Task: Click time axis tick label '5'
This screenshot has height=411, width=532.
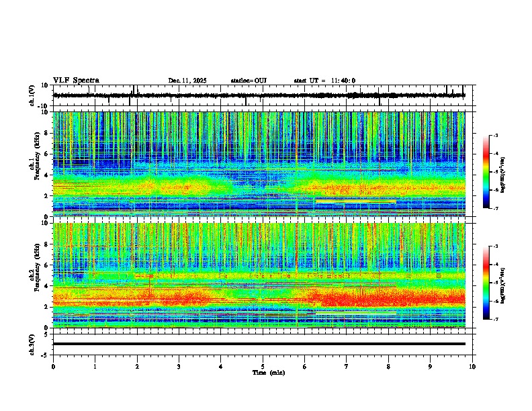Action: coord(263,367)
